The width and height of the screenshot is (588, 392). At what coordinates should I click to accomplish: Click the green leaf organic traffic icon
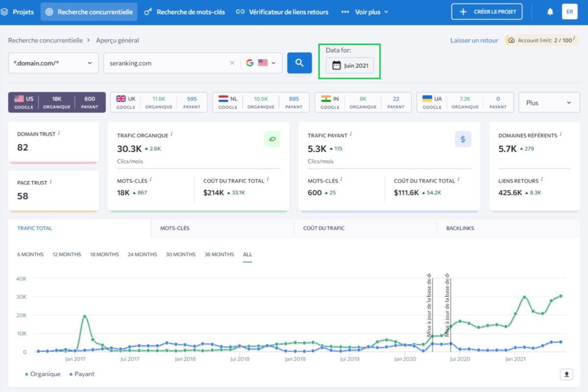[x=272, y=139]
